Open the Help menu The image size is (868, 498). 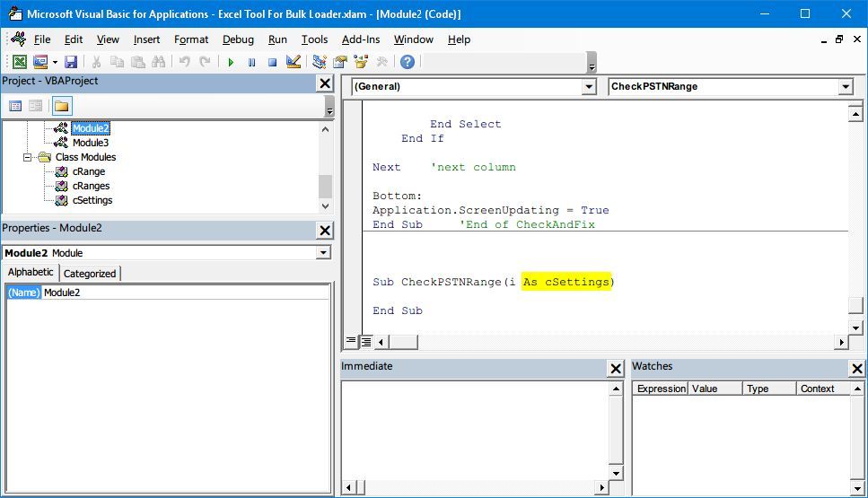pos(459,39)
